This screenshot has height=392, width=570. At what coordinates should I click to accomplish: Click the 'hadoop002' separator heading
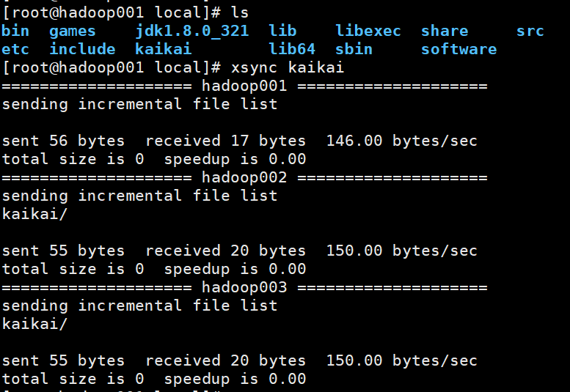pyautogui.click(x=244, y=178)
